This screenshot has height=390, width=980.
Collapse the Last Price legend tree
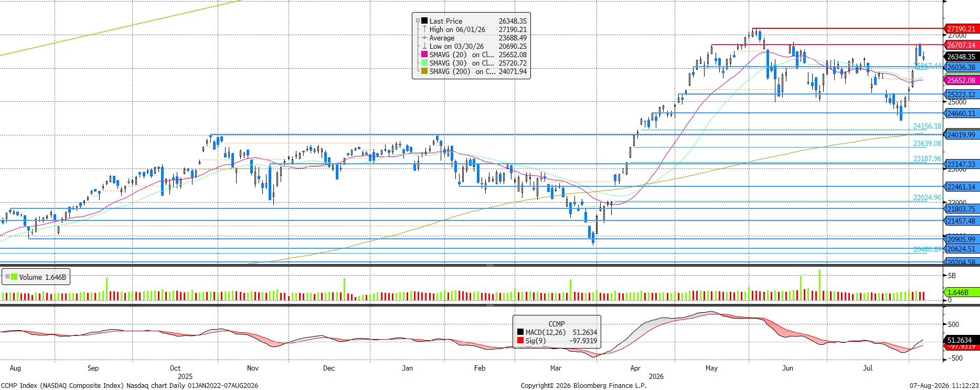418,21
